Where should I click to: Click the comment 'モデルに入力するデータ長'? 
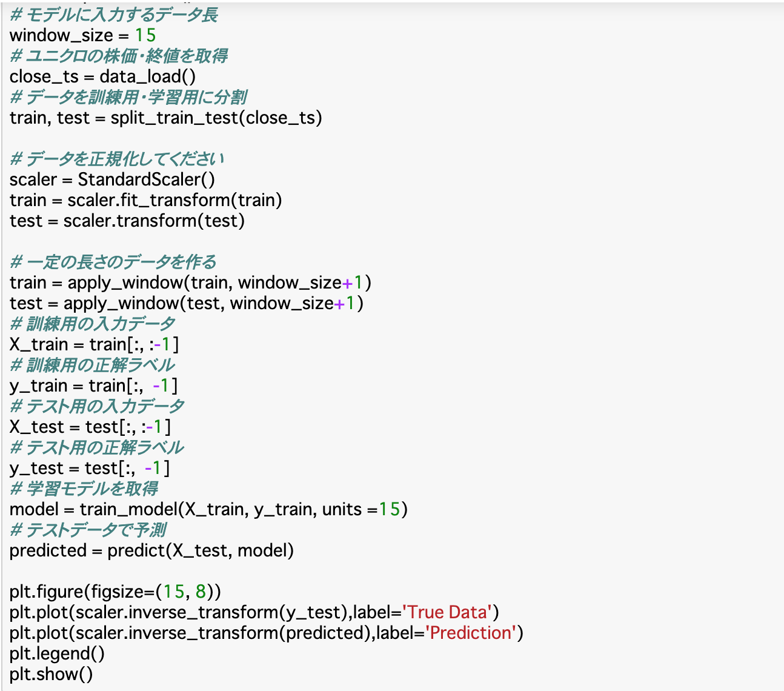pos(114,15)
